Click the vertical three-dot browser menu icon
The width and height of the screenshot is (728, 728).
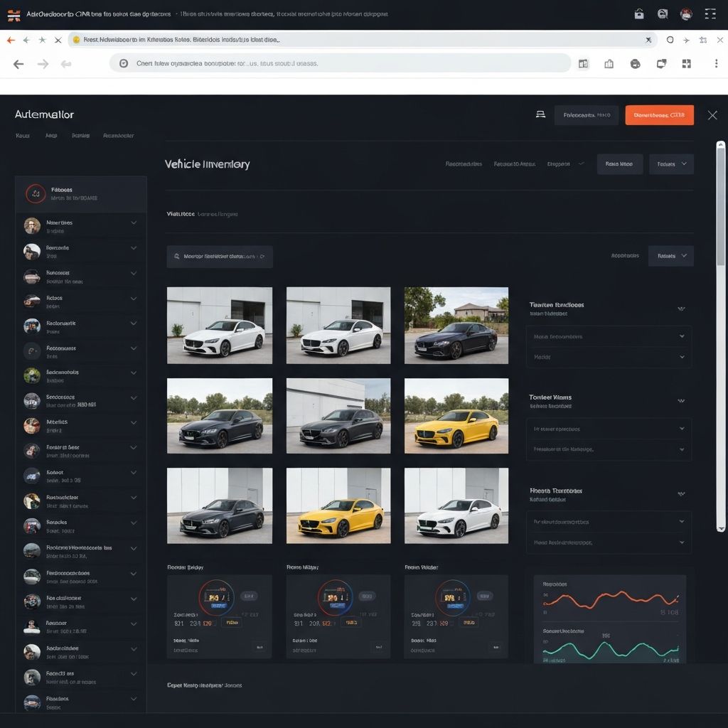[x=716, y=64]
